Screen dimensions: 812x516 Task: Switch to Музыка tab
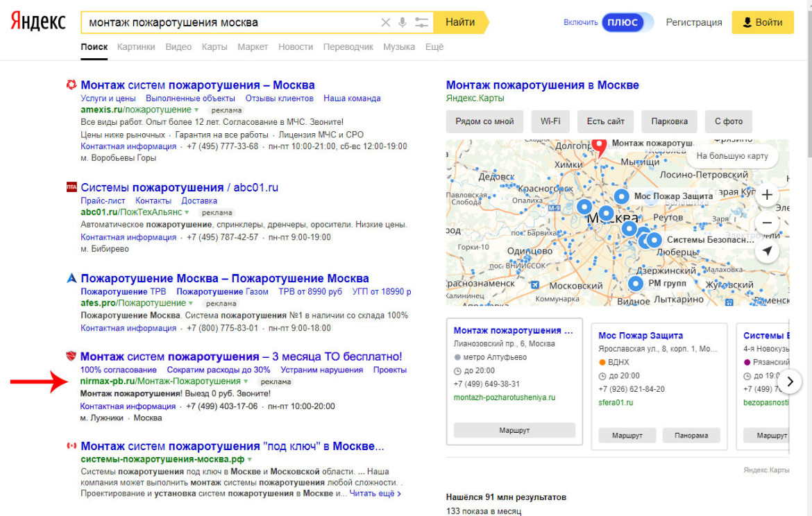(399, 46)
